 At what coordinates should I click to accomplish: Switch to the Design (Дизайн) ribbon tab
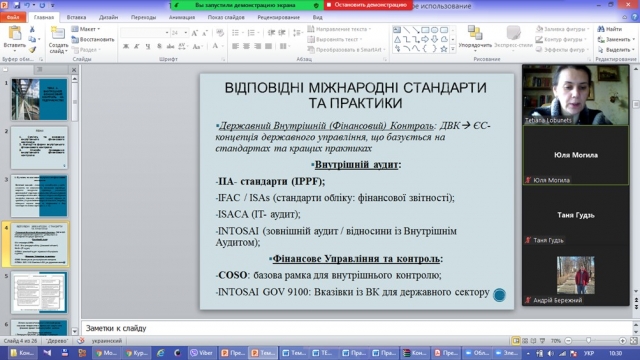[108, 17]
